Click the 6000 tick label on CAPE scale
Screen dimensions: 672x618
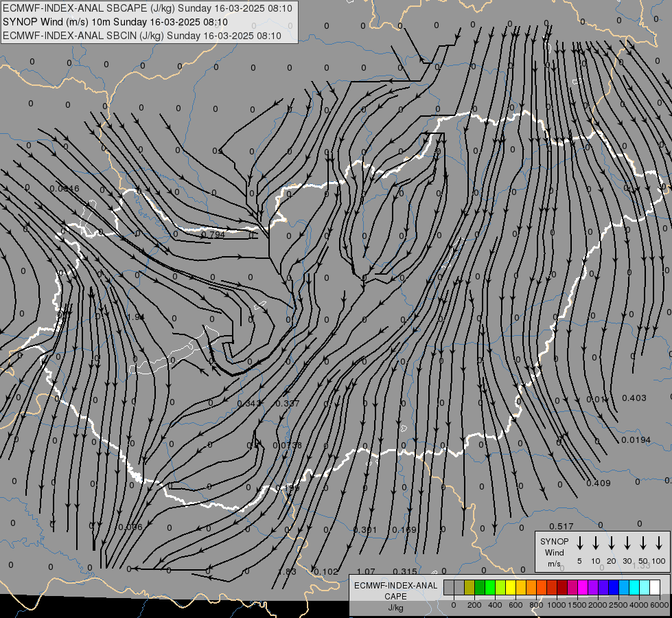click(x=659, y=605)
